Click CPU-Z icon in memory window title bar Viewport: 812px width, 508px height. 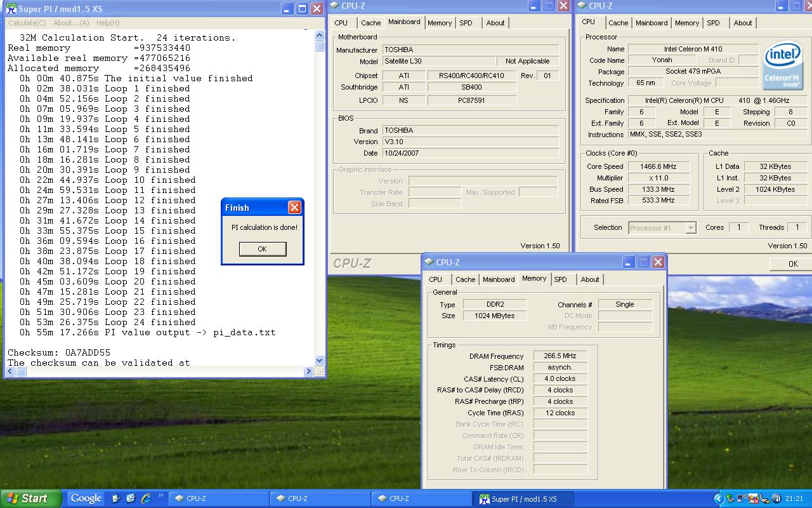pyautogui.click(x=429, y=262)
